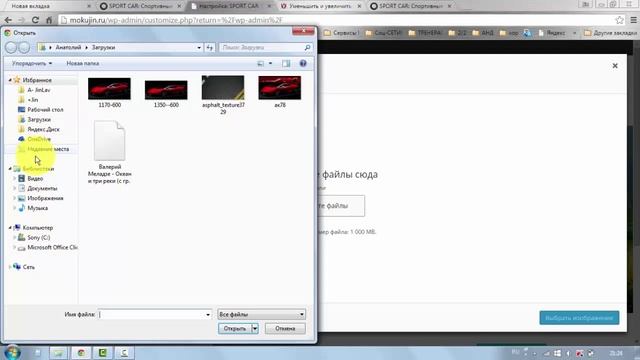Click the browser reload icon

[x=35, y=20]
